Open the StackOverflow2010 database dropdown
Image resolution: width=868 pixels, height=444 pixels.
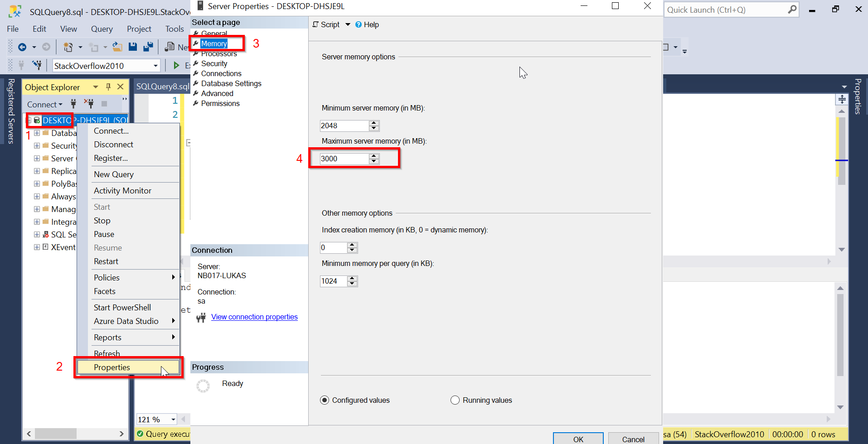pyautogui.click(x=155, y=66)
